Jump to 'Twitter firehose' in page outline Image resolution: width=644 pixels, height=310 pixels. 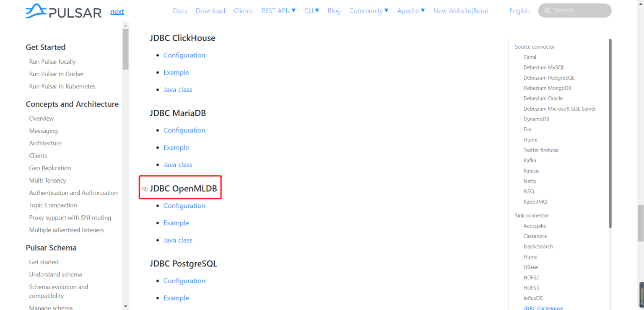541,150
